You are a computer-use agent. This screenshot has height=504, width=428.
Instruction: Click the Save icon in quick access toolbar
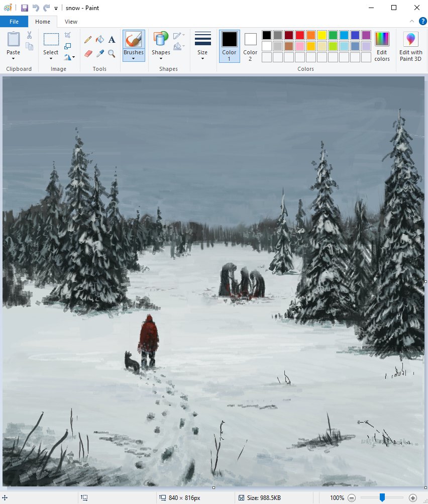25,8
